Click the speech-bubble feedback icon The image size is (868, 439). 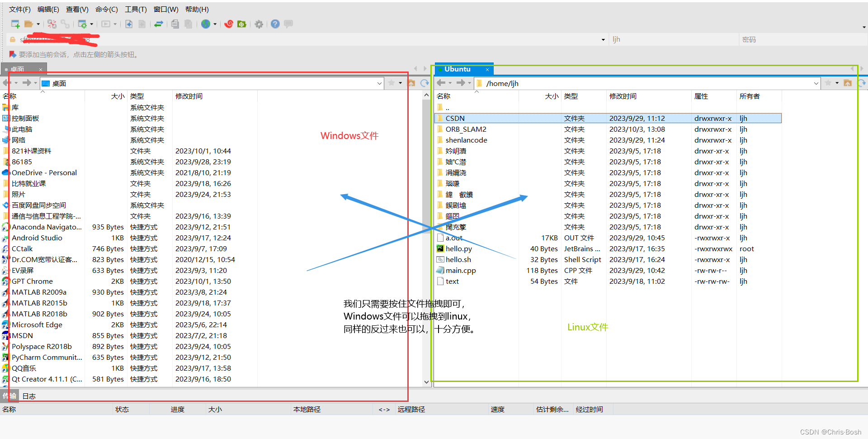288,24
